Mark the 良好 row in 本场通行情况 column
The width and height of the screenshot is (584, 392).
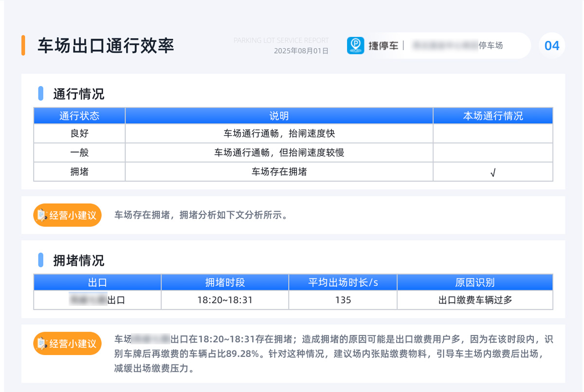tap(493, 133)
